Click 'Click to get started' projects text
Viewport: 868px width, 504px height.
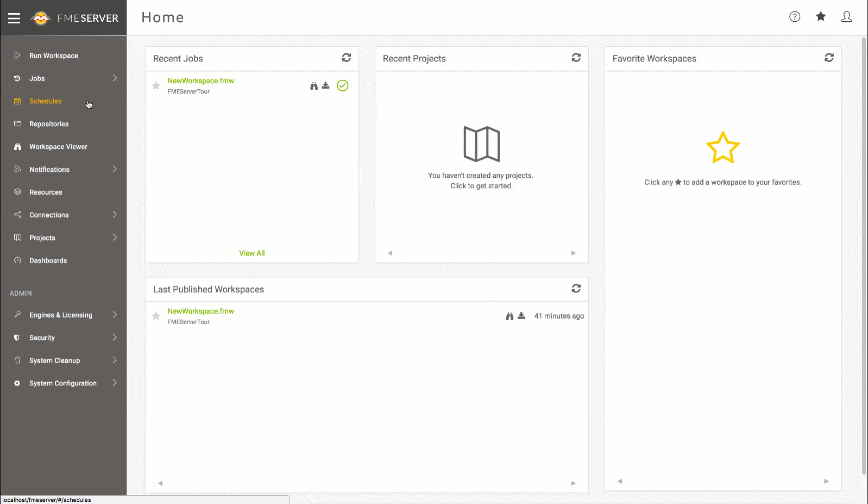click(481, 186)
